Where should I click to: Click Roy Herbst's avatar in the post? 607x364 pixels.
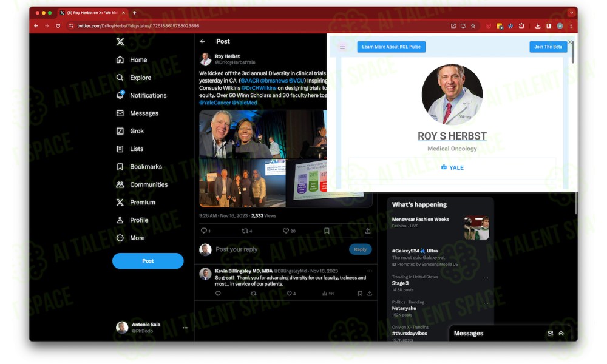(206, 59)
